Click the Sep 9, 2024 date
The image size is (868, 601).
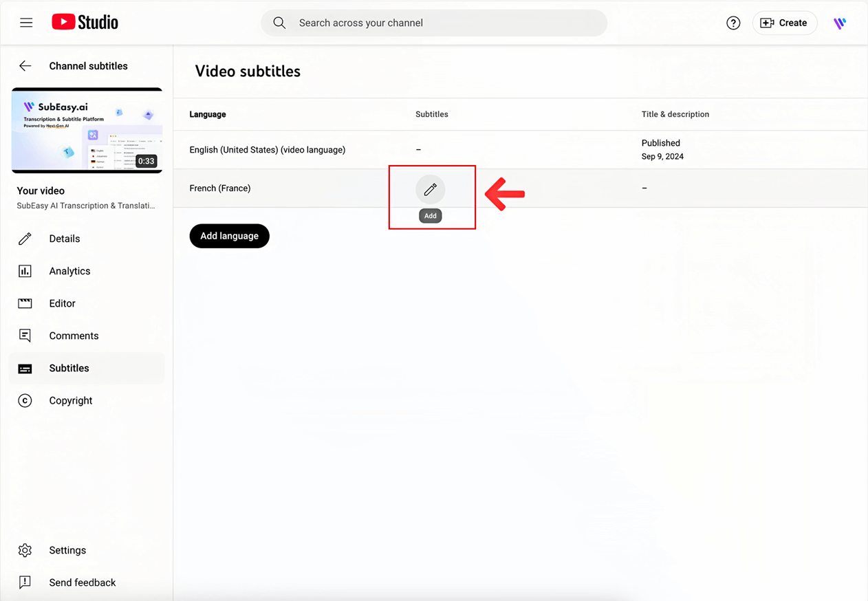[x=662, y=157]
